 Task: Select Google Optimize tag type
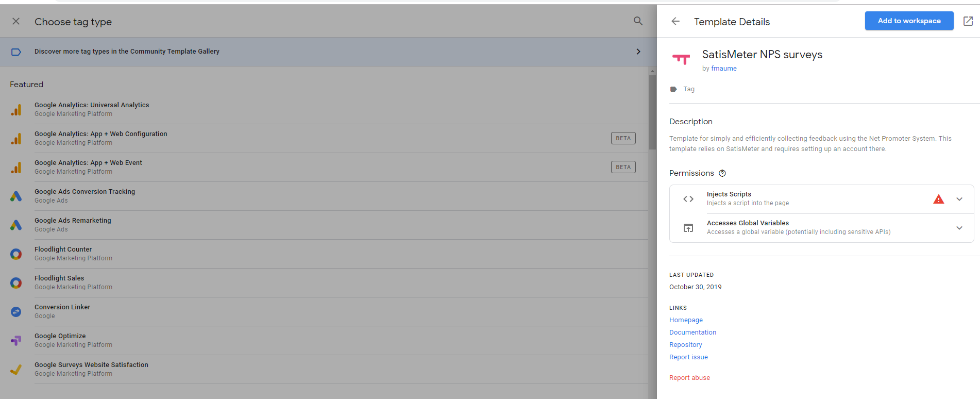click(x=324, y=341)
